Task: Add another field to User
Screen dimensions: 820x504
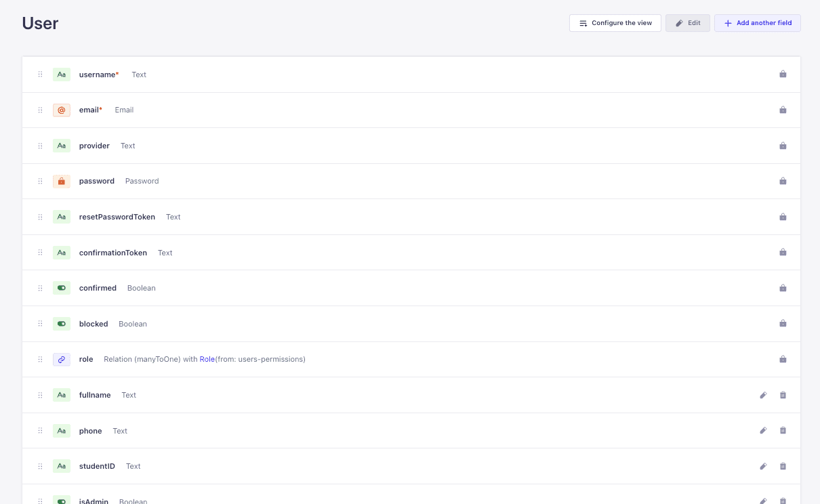Action: tap(757, 23)
